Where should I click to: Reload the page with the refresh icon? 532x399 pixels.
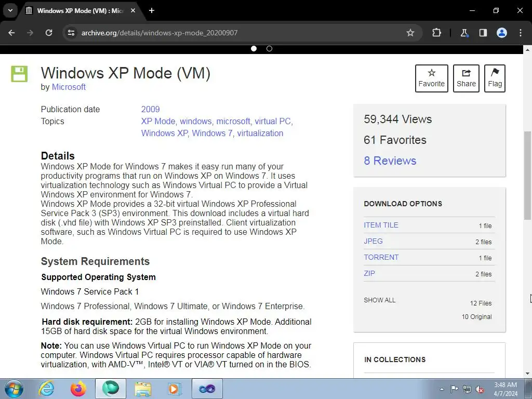point(49,33)
